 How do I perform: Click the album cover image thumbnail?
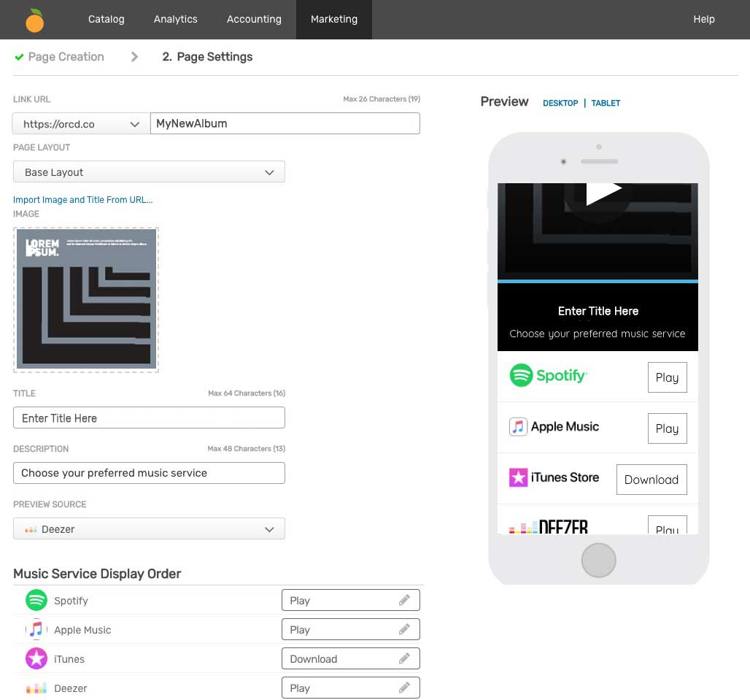point(86,299)
